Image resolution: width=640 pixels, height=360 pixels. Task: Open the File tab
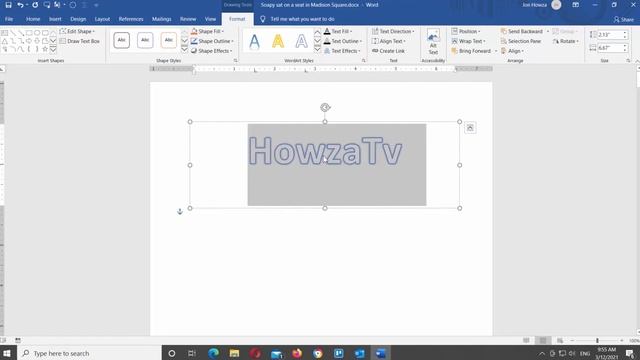click(9, 19)
